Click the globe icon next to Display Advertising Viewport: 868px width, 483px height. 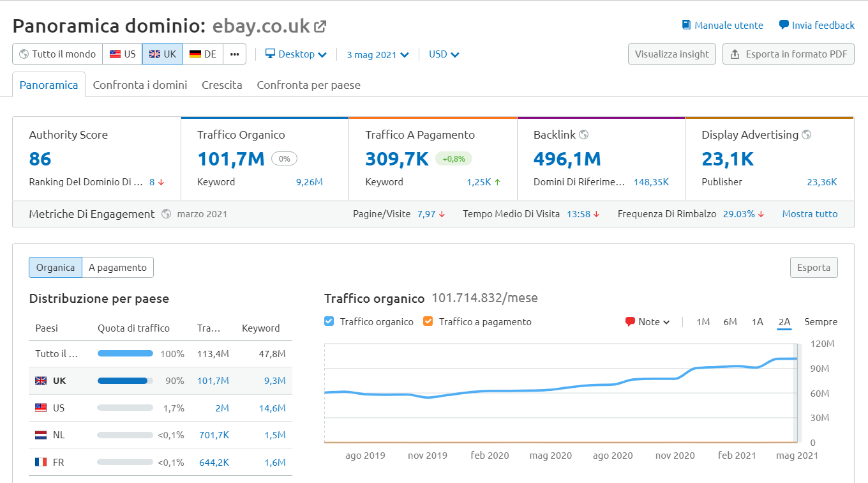coord(807,135)
